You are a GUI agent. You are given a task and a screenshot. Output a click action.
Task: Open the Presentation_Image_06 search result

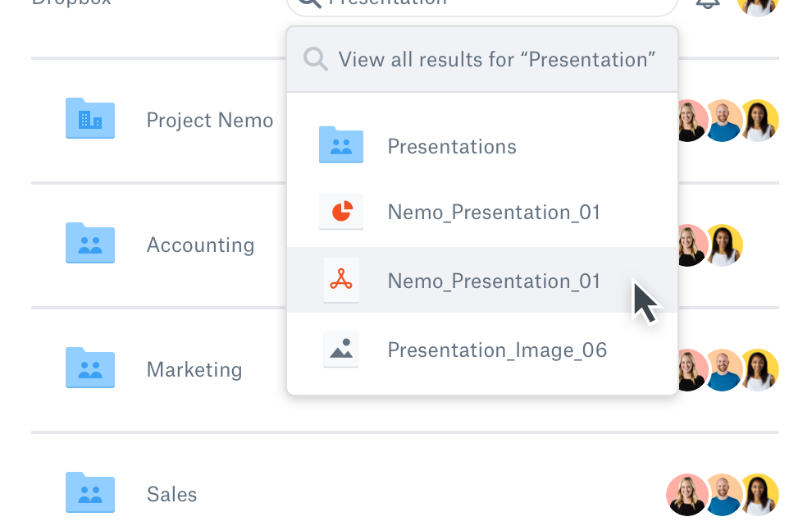[x=482, y=350]
